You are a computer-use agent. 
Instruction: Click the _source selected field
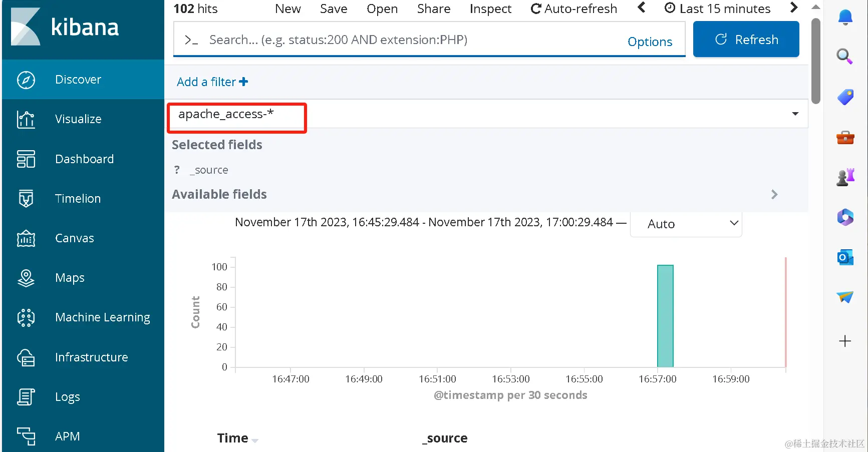click(209, 170)
